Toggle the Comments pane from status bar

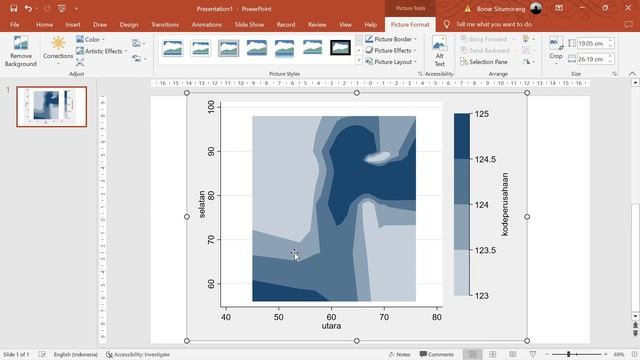tap(436, 354)
